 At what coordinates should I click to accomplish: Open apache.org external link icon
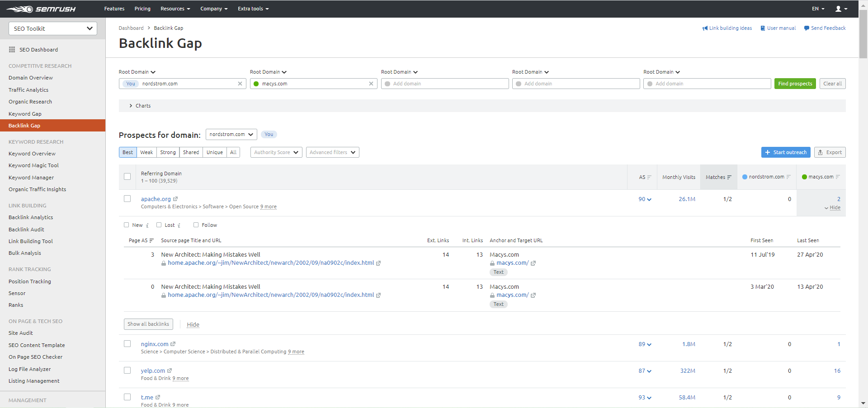coord(175,199)
